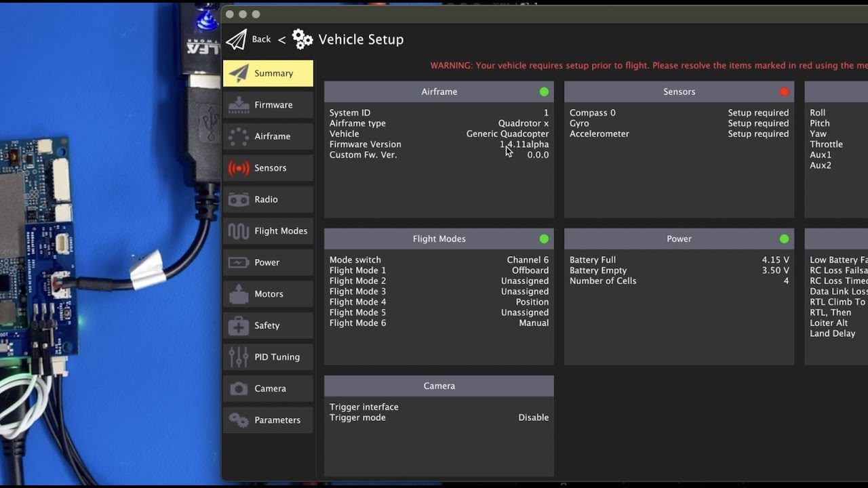Click the Sensors summary panel header
This screenshot has width=868, height=488.
coord(679,91)
